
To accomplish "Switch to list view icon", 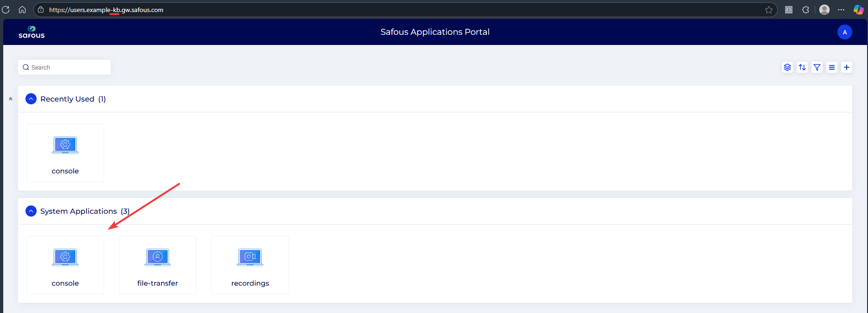I will coord(832,67).
